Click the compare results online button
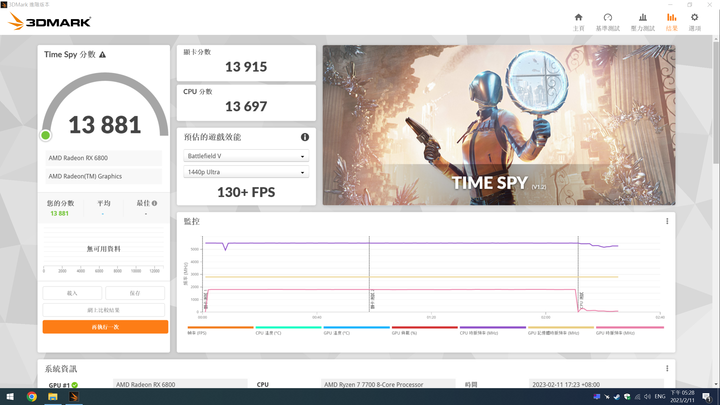 103,310
